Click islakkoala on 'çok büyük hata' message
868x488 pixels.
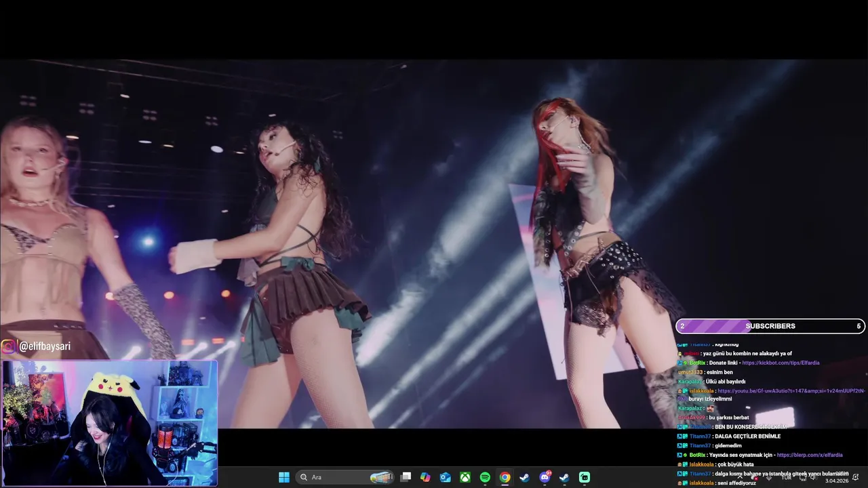click(702, 464)
